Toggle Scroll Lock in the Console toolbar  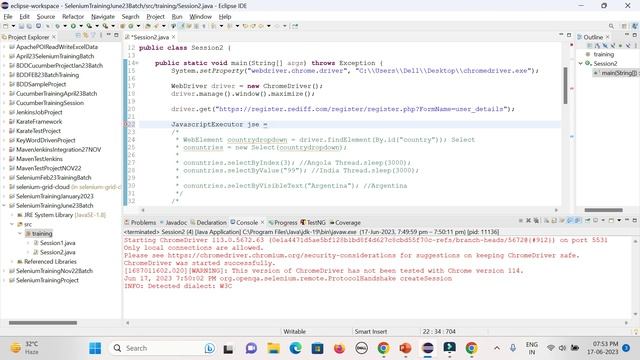click(554, 220)
